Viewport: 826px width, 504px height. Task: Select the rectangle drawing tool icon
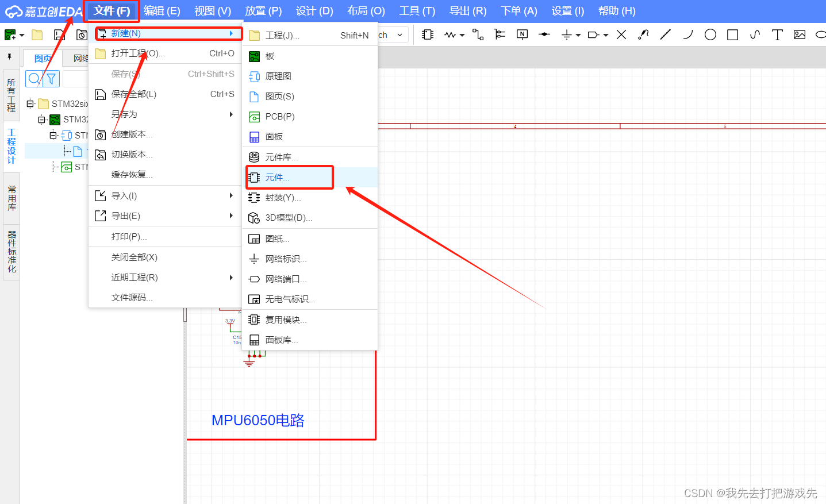click(732, 34)
